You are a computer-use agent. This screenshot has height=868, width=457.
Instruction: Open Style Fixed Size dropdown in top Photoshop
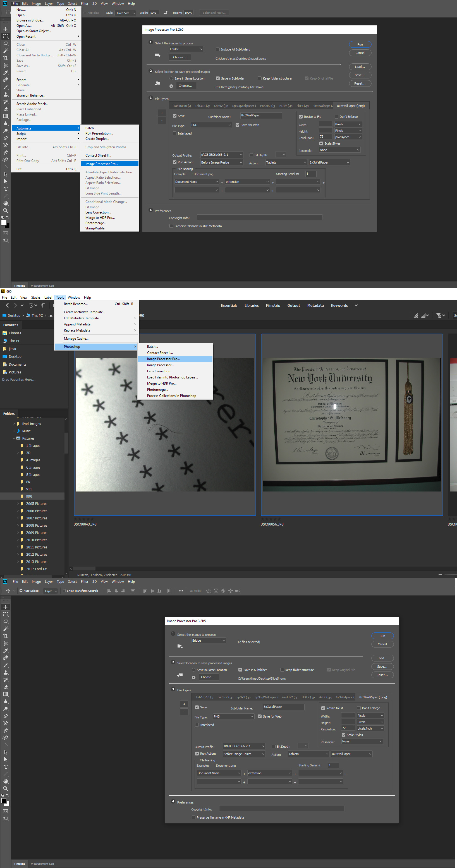tap(125, 13)
